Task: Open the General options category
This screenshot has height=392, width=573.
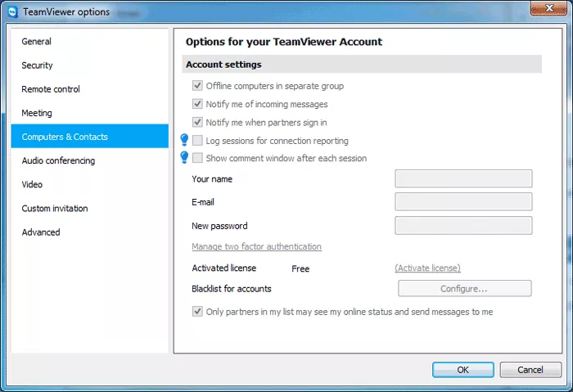Action: point(89,41)
